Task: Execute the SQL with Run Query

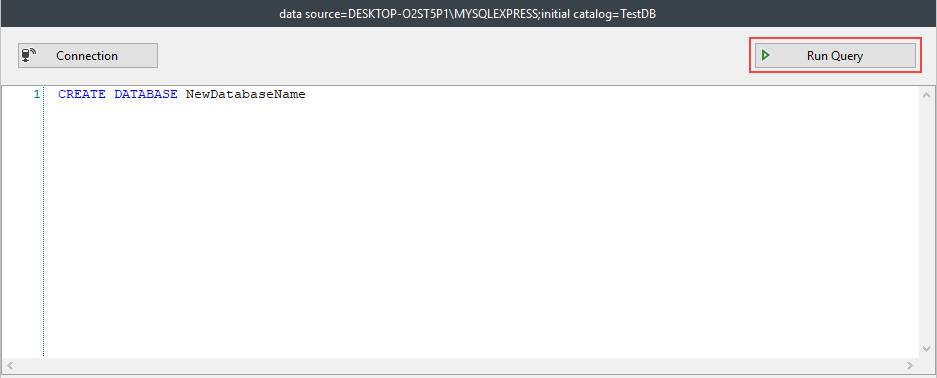Action: tap(835, 56)
